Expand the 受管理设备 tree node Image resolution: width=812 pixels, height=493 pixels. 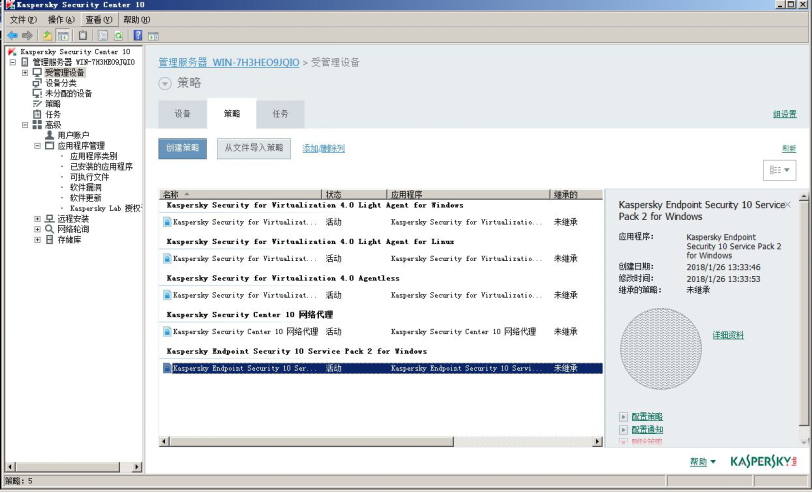click(x=25, y=73)
